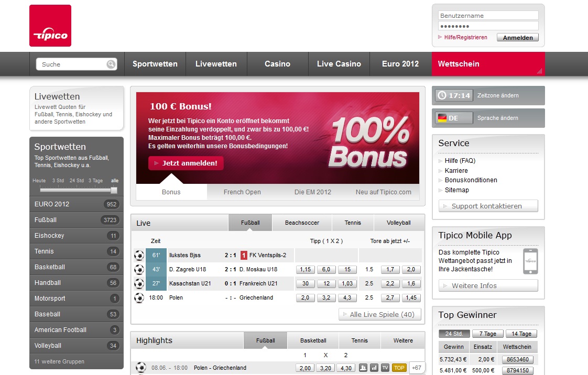588x375 pixels.
Task: Open the Bonuskonditionen link
Action: pyautogui.click(x=471, y=180)
